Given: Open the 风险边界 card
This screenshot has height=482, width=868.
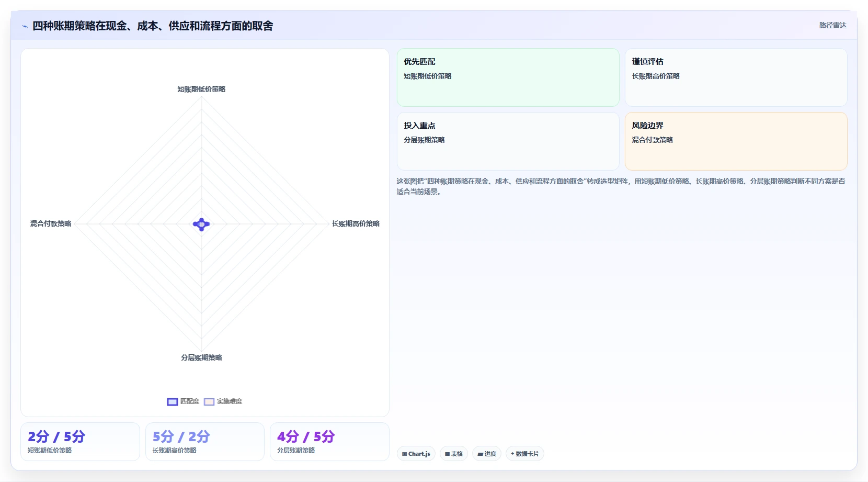Looking at the screenshot, I should point(736,141).
